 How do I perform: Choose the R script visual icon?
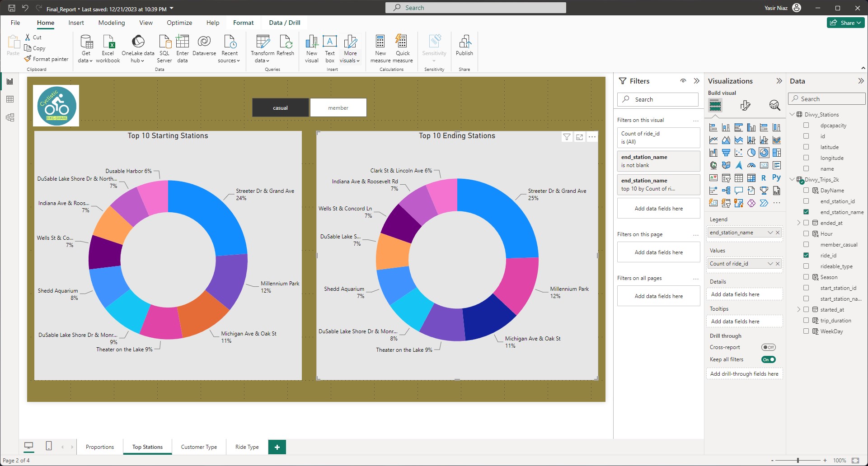click(x=764, y=178)
